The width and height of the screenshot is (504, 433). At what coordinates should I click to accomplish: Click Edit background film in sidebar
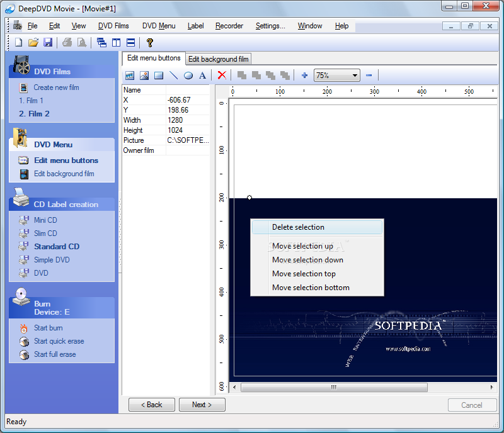tap(64, 174)
